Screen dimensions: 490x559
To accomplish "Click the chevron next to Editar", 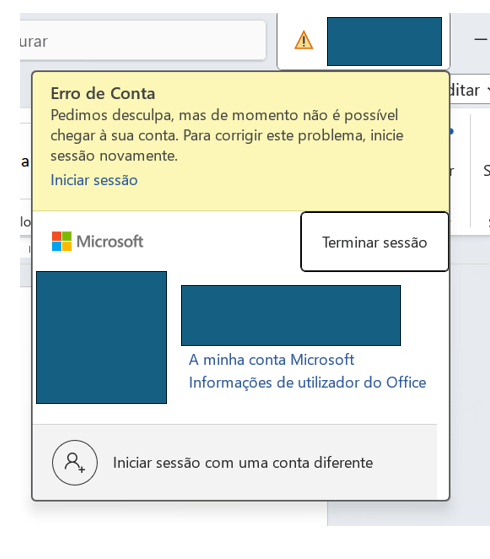I will point(488,90).
